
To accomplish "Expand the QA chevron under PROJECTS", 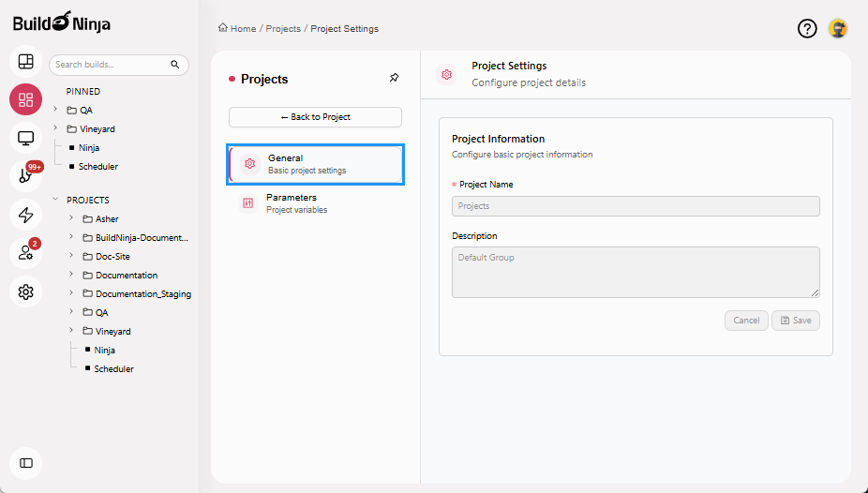I will (x=71, y=311).
